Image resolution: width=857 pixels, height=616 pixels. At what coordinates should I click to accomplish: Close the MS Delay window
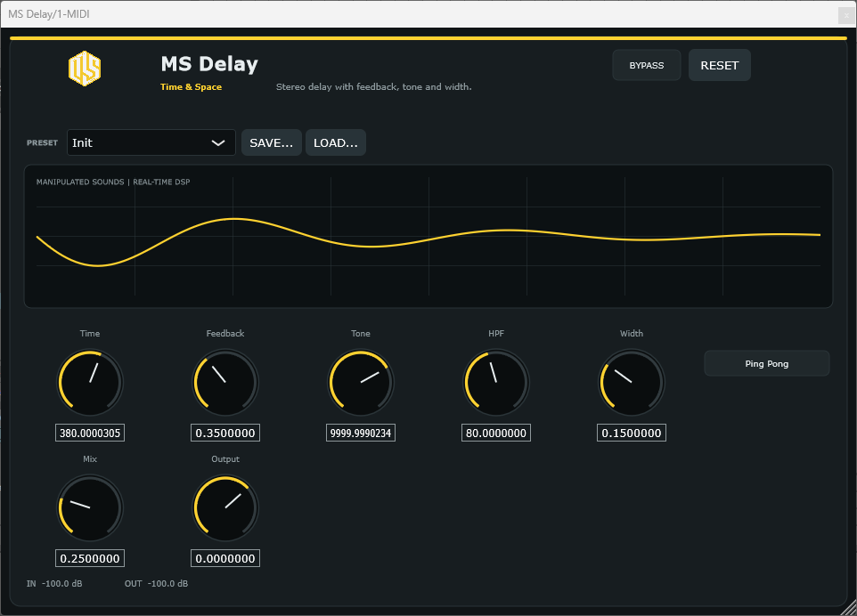pyautogui.click(x=846, y=15)
